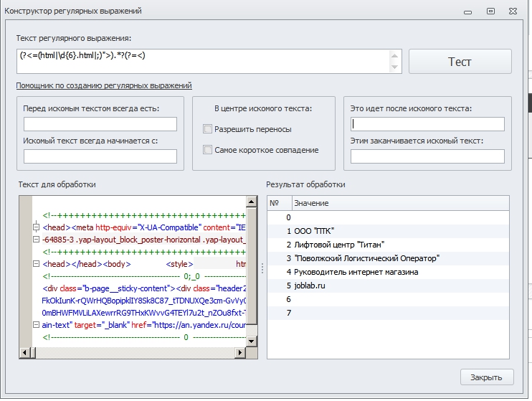This screenshot has width=532, height=401.
Task: Select empty result row numbered 6
Action: pos(388,299)
